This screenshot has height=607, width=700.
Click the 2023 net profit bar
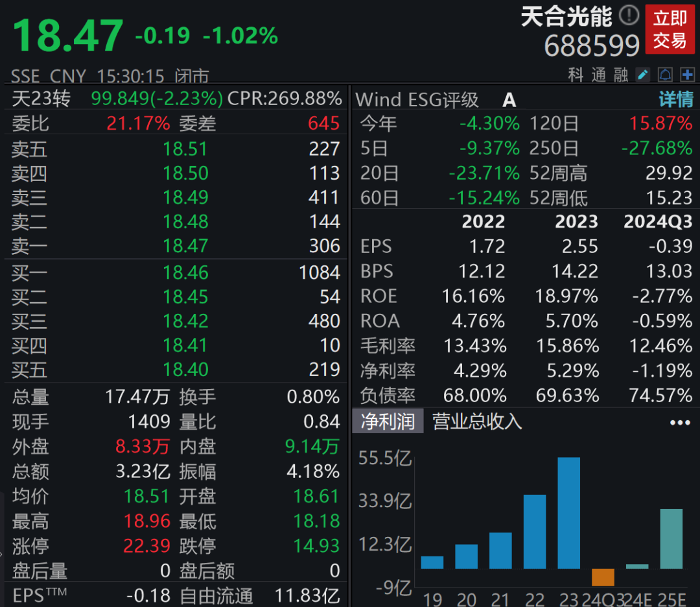569,513
